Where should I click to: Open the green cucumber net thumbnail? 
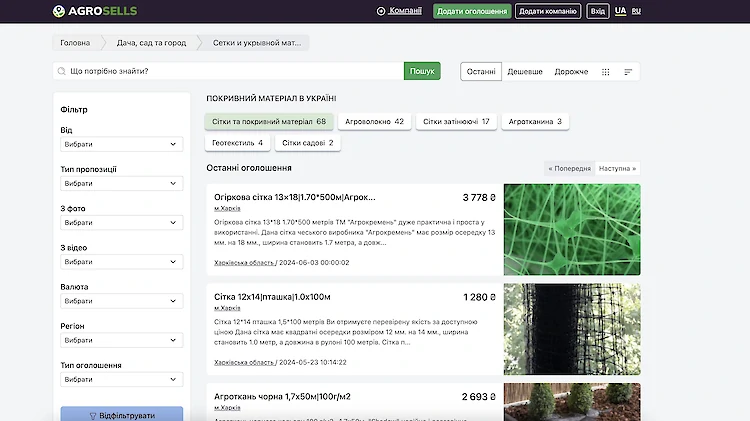(572, 230)
